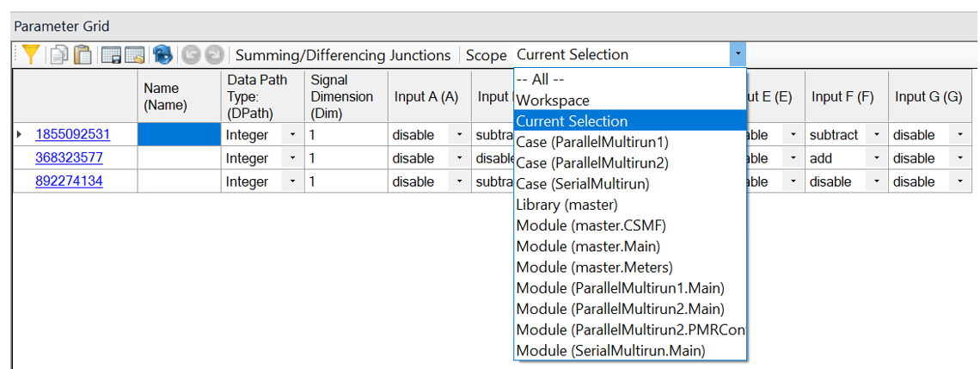The image size is (980, 369).
Task: Click the grey back arrow icon
Action: 190,55
